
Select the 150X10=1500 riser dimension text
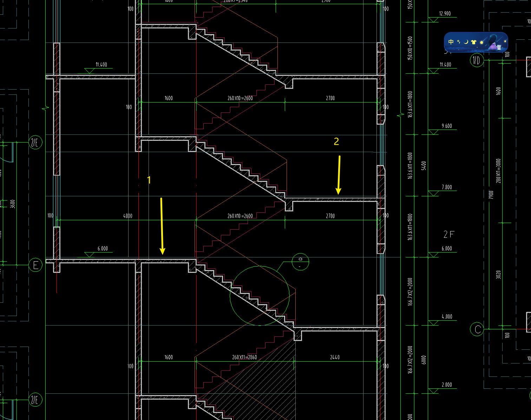point(410,48)
